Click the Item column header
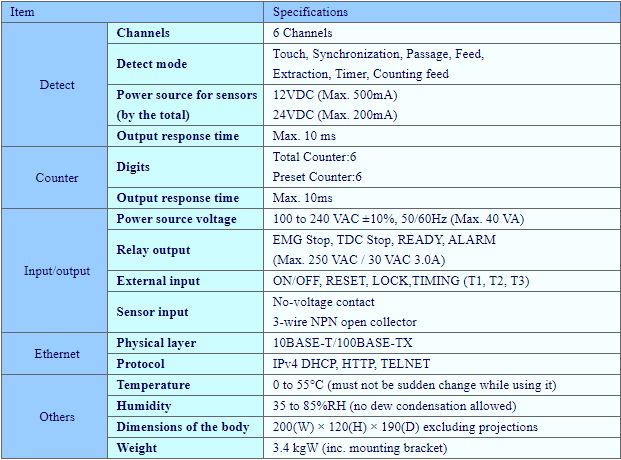This screenshot has height=460, width=621. (22, 12)
